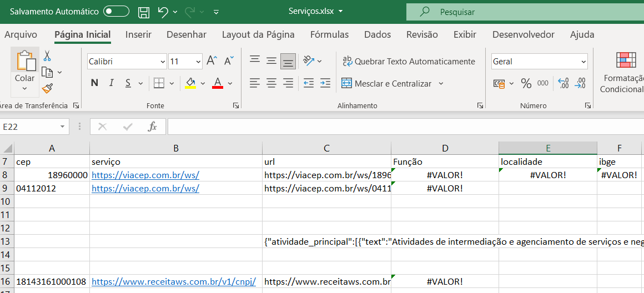Click the Decrease Decimal icon
The height and width of the screenshot is (293, 644).
point(580,83)
